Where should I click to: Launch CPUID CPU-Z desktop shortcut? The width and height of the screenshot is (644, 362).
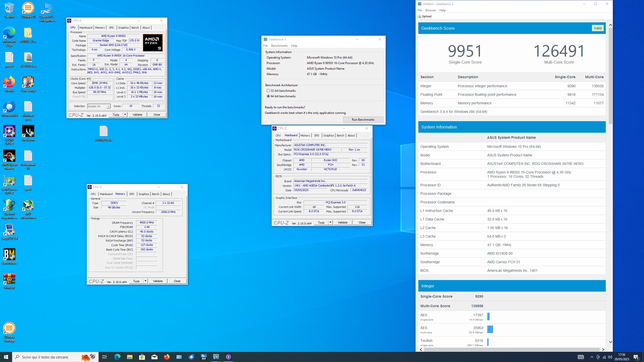[9, 135]
